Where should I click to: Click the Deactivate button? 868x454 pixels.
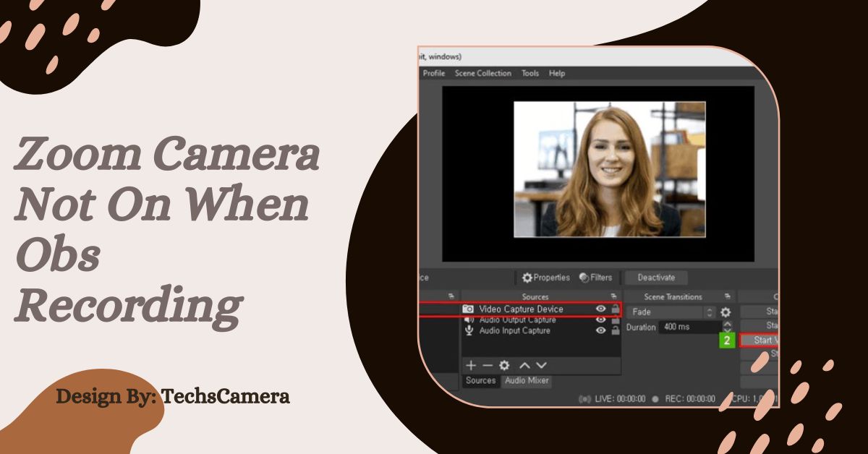[656, 278]
